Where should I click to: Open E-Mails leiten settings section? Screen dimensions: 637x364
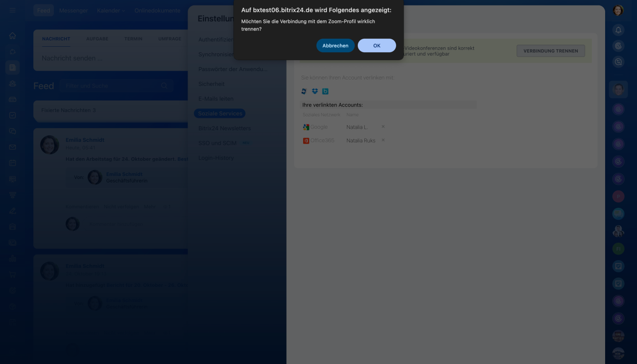point(216,99)
